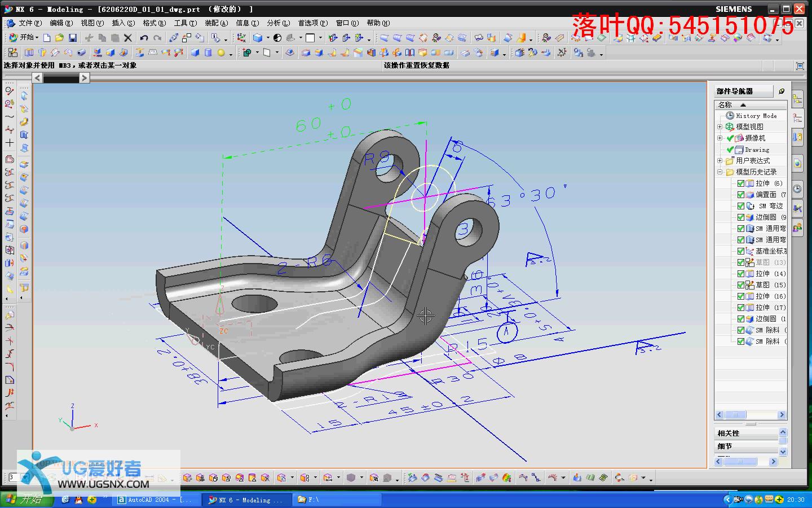Switch to AutoCAD 2004 in the taskbar

(x=157, y=500)
